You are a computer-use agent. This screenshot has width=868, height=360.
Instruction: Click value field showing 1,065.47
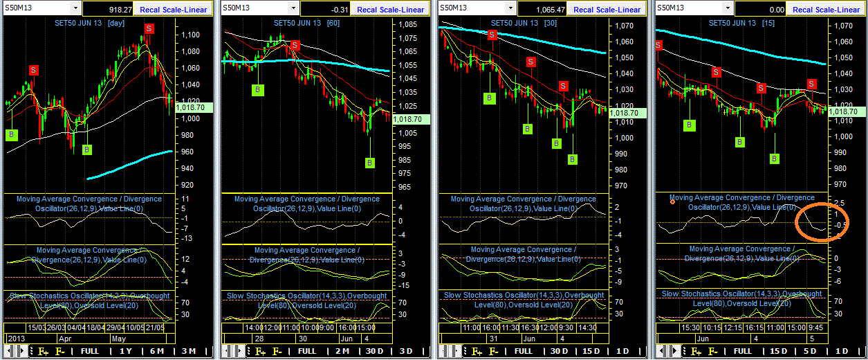click(542, 10)
